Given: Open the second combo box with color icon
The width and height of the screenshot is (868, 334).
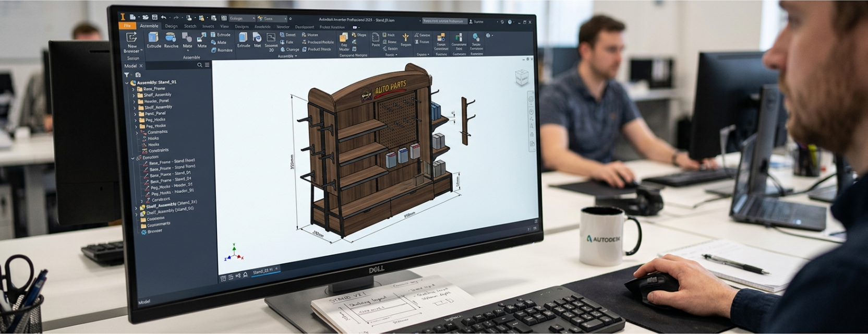Looking at the screenshot, I should click(x=272, y=19).
